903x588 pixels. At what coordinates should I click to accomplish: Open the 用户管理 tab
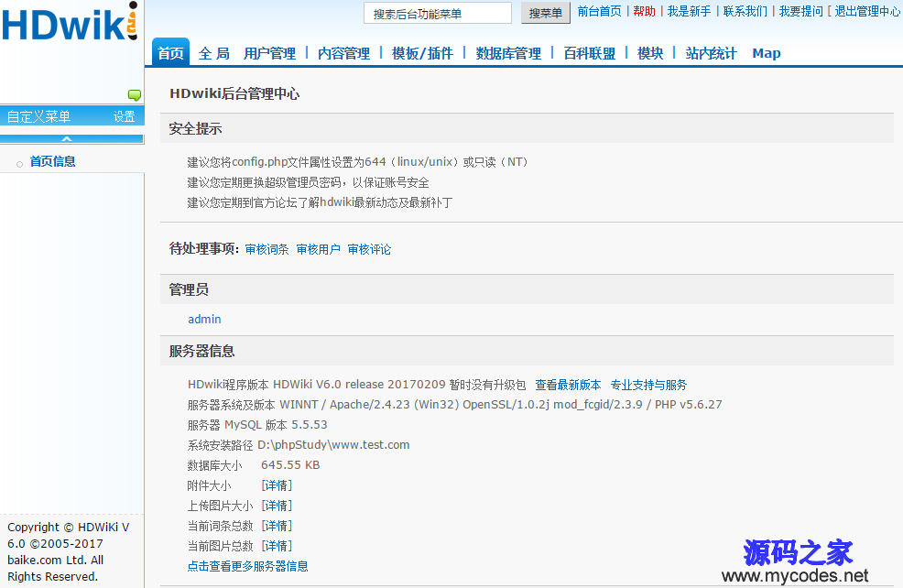(269, 53)
